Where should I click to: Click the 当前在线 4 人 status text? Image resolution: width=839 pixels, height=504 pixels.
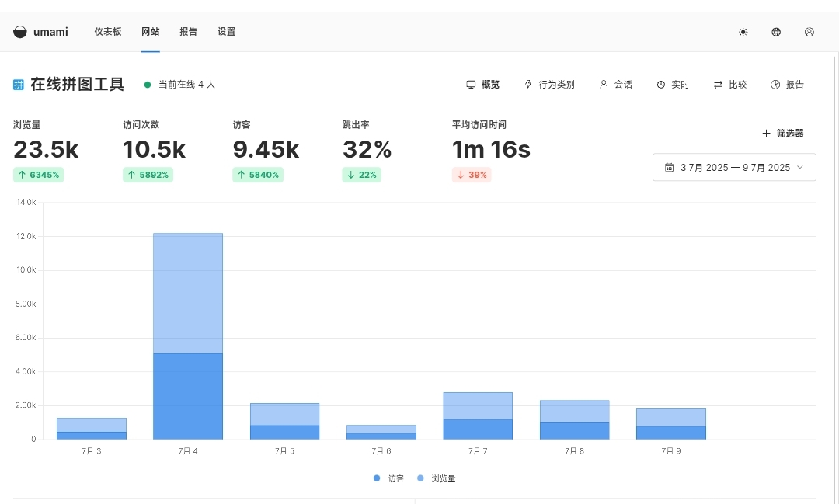click(186, 85)
